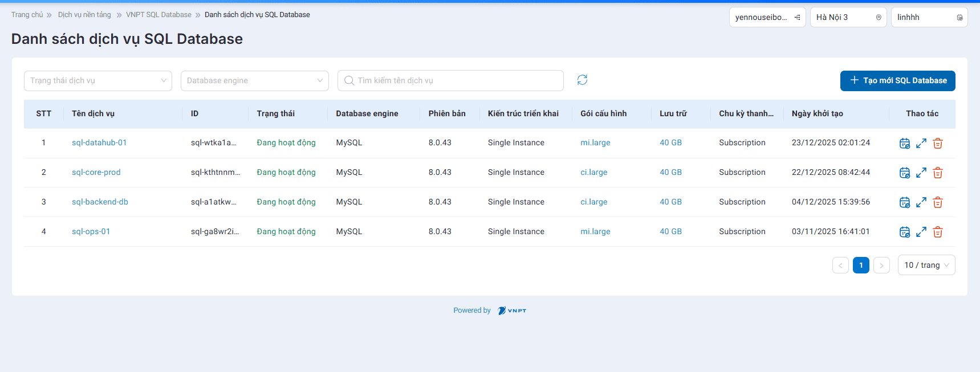Image resolution: width=980 pixels, height=372 pixels.
Task: Click resize icon for sql-ops-01
Action: [x=921, y=232]
